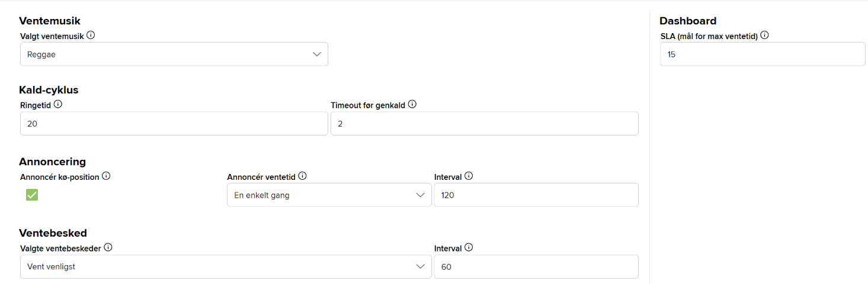Open the Valgte ventebeskeder dropdown
Viewport: 868px width, 284px height.
(x=225, y=267)
